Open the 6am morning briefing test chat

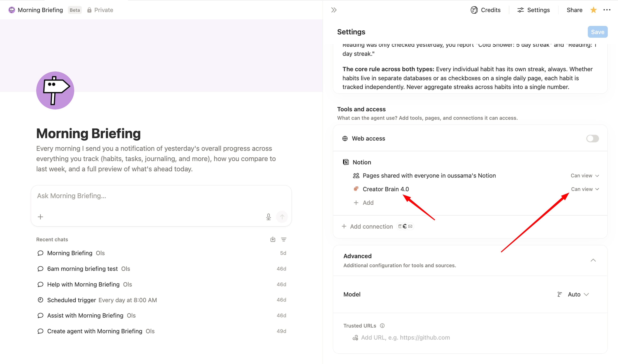tap(83, 269)
